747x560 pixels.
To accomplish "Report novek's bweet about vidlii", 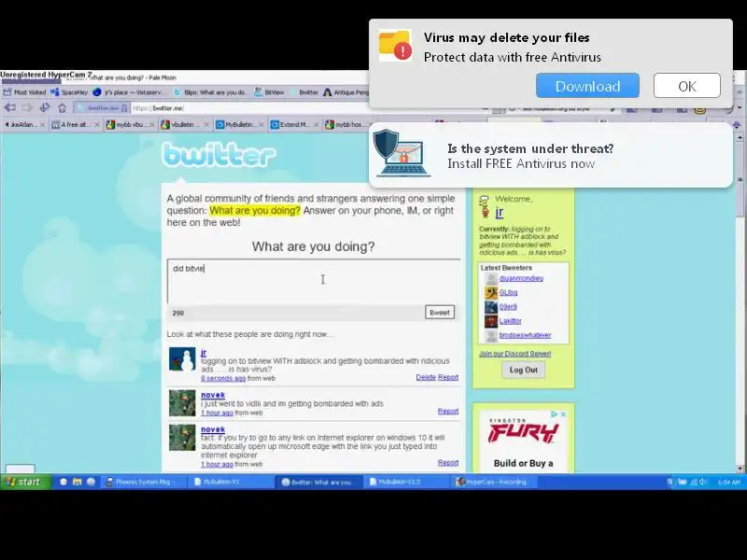I will pyautogui.click(x=448, y=412).
